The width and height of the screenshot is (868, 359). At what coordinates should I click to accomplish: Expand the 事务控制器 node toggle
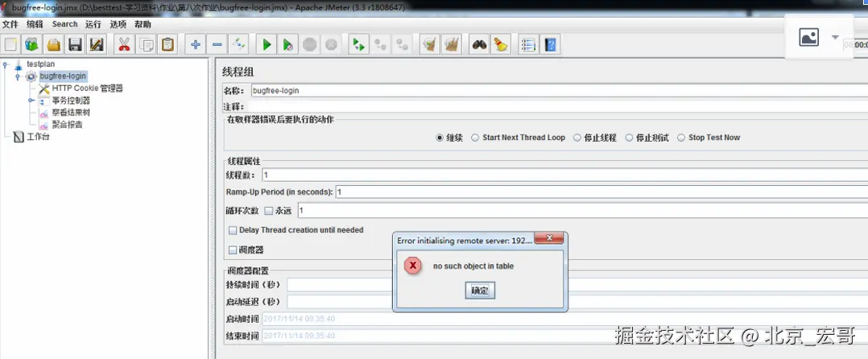(x=31, y=101)
